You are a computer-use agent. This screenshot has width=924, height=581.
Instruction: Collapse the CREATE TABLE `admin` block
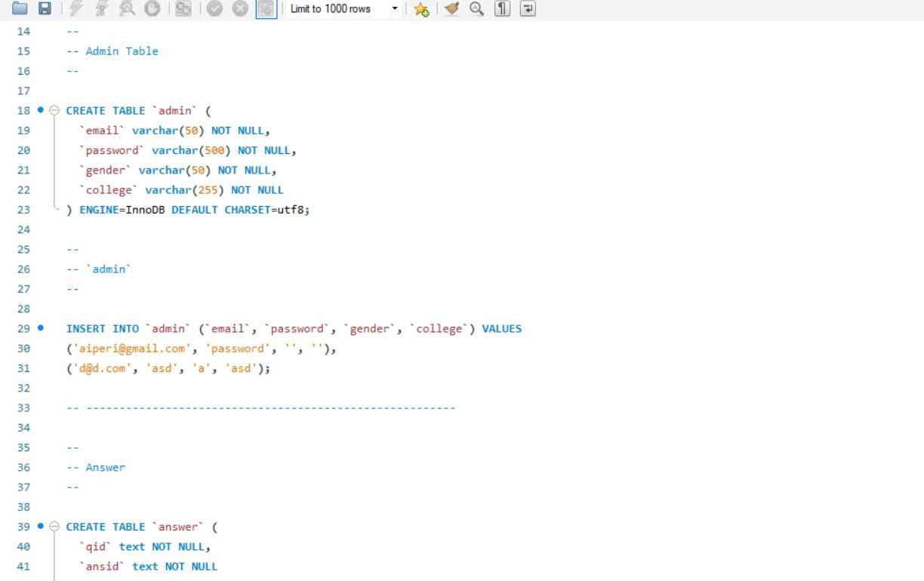pyautogui.click(x=54, y=110)
